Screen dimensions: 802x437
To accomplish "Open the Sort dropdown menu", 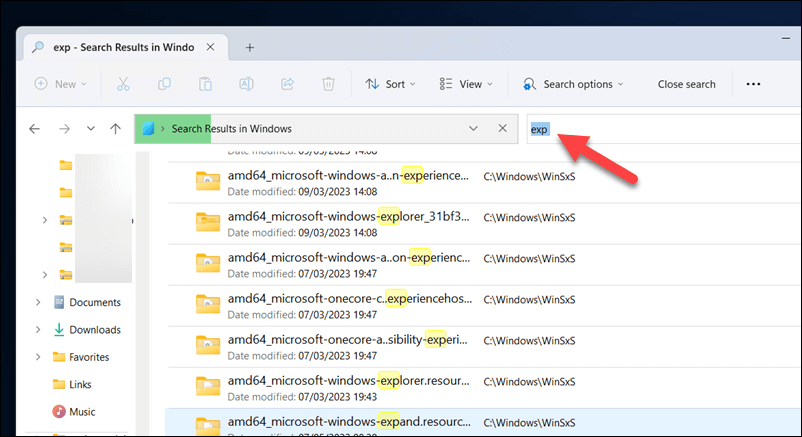I will tap(390, 84).
